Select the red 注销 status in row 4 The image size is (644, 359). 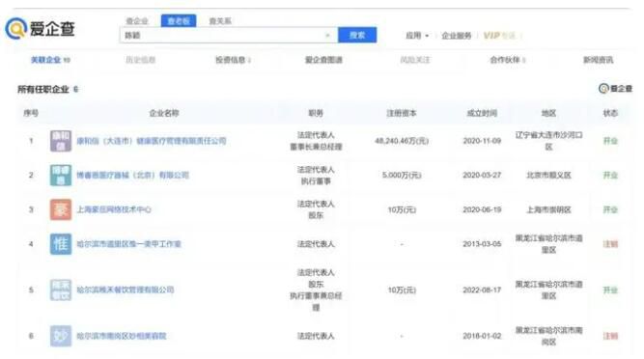tap(610, 244)
